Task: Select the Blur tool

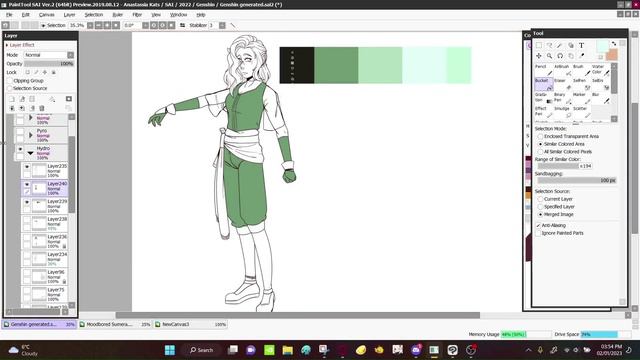Action: tap(600, 98)
